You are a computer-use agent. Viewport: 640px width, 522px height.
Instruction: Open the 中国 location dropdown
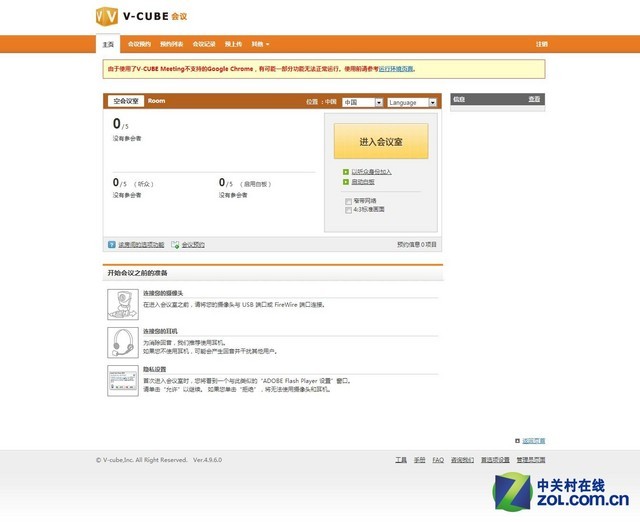point(362,102)
